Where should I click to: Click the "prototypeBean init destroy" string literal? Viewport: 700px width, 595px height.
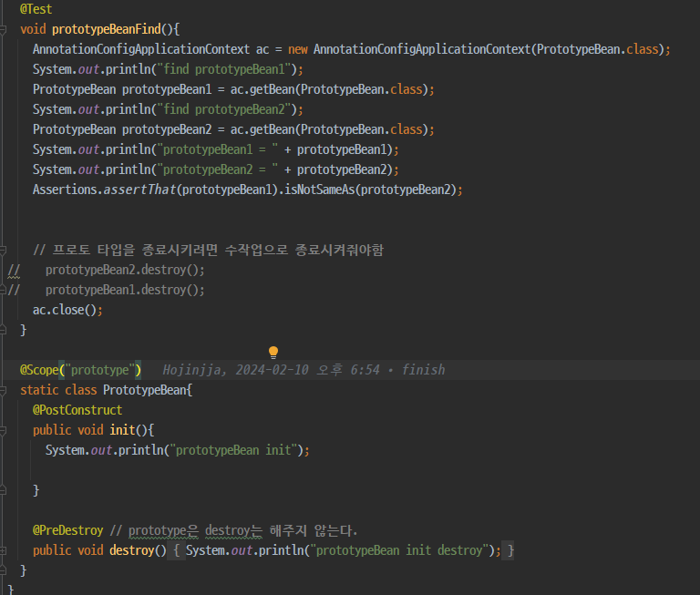point(399,550)
